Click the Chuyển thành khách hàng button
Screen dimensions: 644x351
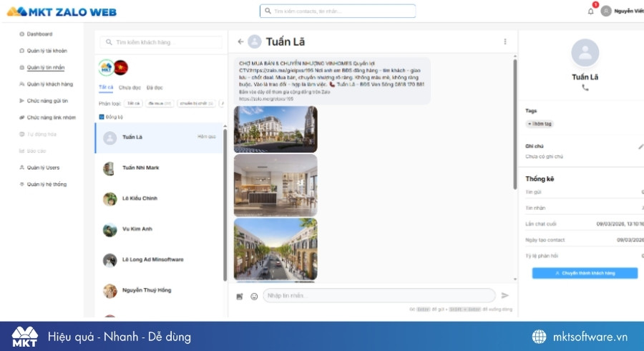(585, 273)
